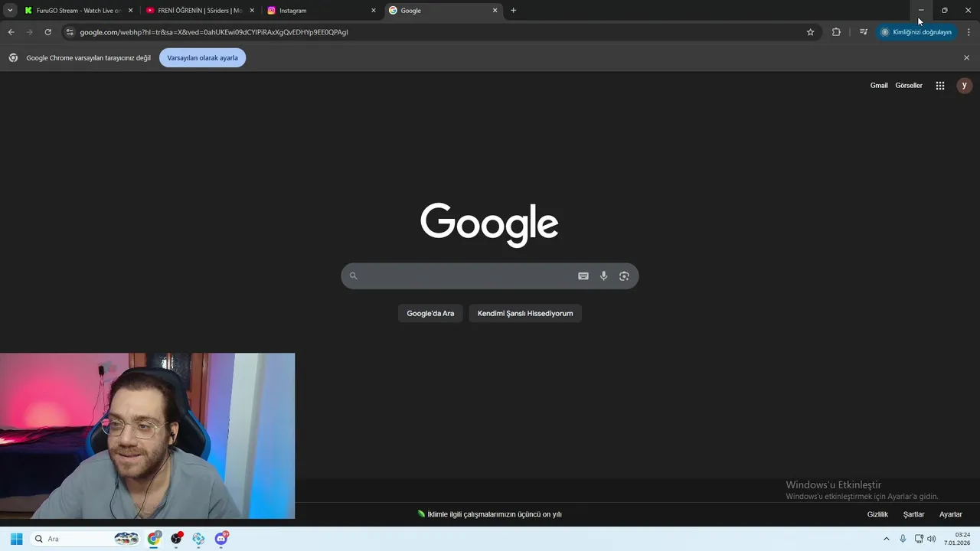Click the "Google'da Ara" button
This screenshot has width=980, height=551.
(430, 313)
